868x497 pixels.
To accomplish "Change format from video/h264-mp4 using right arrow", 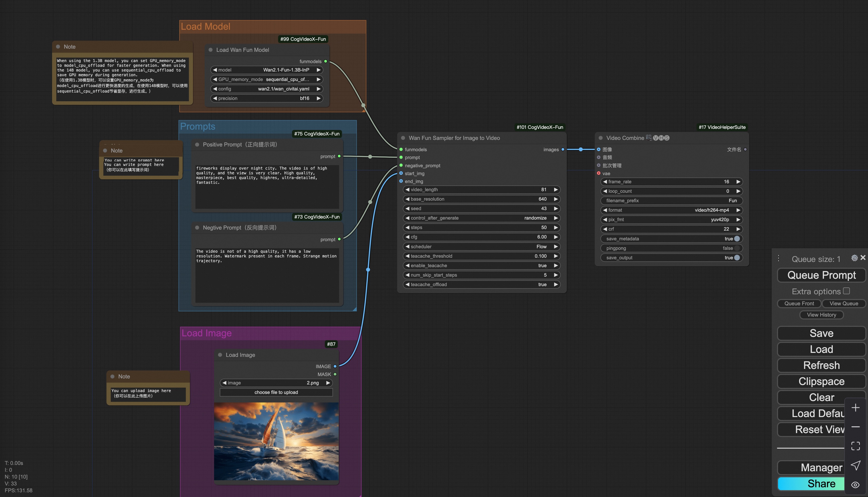I will tap(738, 210).
